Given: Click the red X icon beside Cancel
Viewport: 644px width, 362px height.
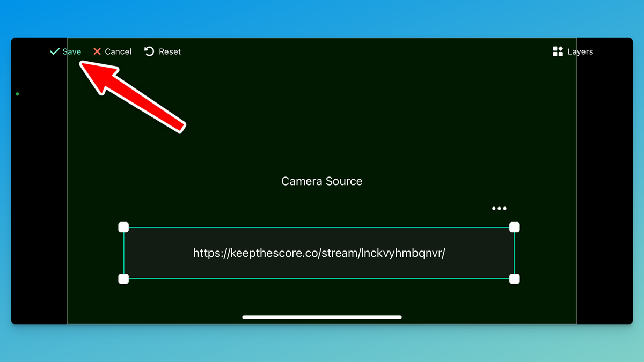Looking at the screenshot, I should click(x=97, y=51).
